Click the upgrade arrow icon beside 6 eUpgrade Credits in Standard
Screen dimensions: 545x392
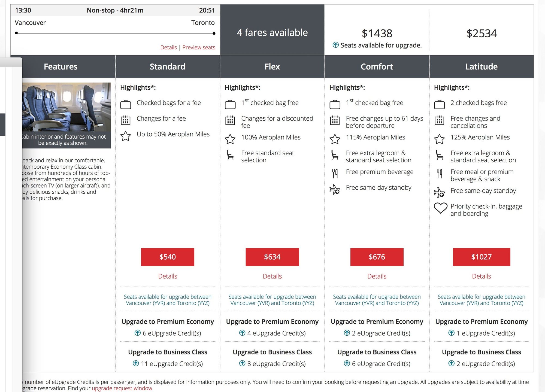coord(138,333)
